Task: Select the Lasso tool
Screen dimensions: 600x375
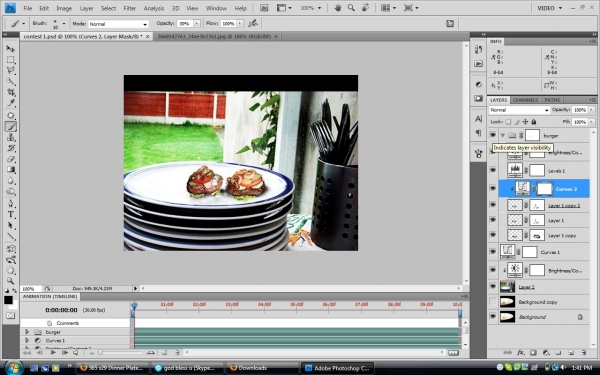Action: (x=11, y=70)
